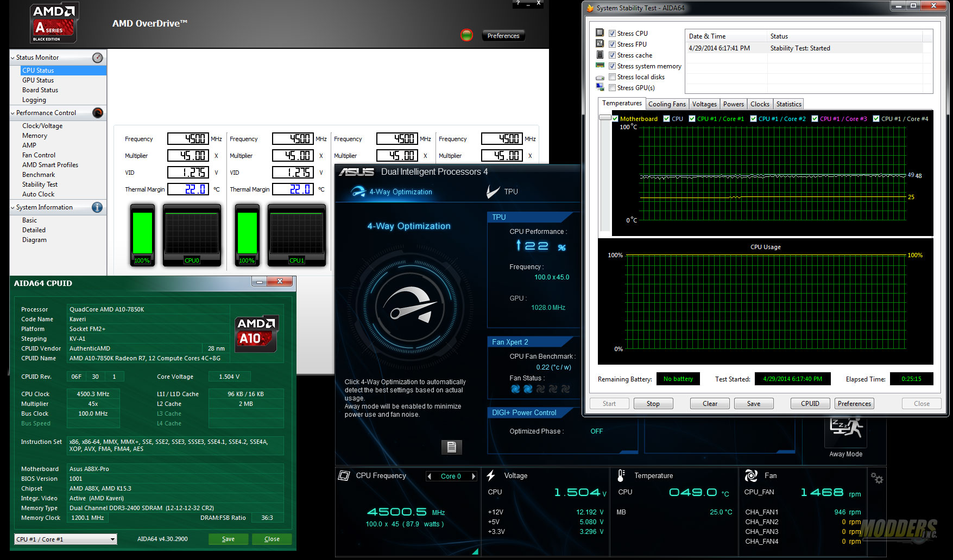Click the Away Mode icon
The height and width of the screenshot is (560, 953).
pyautogui.click(x=846, y=432)
